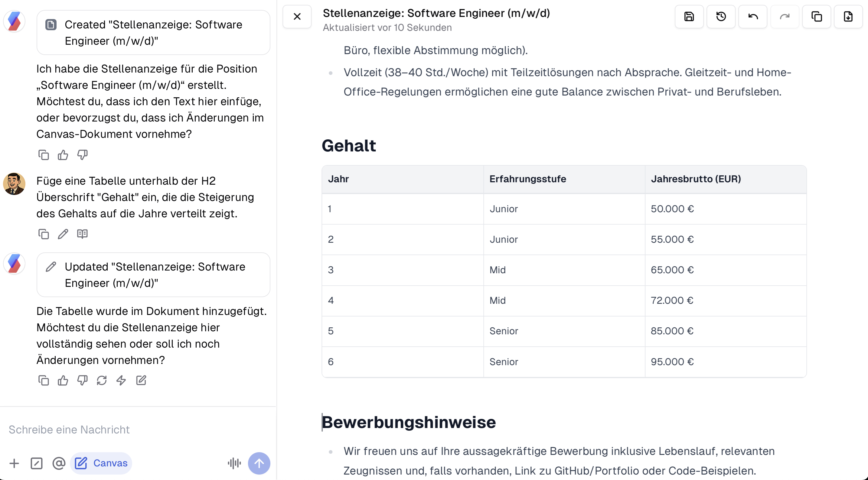868x480 pixels.
Task: Send the message with the arrow button
Action: [x=259, y=463]
